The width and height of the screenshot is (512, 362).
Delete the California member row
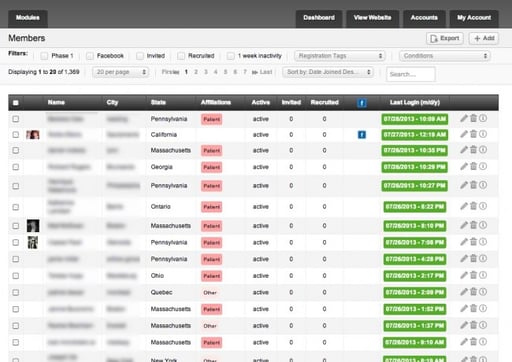473,134
